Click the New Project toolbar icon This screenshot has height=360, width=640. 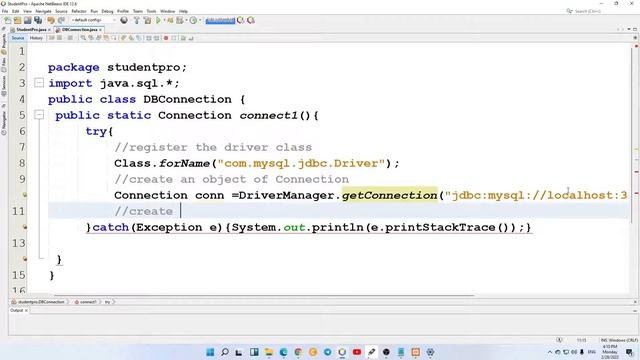point(17,20)
